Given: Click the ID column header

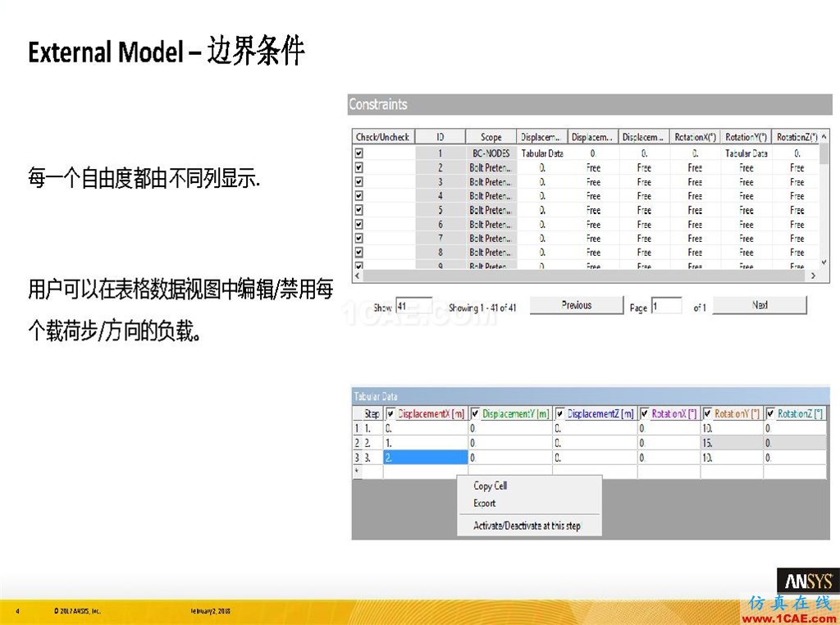Looking at the screenshot, I should (441, 137).
